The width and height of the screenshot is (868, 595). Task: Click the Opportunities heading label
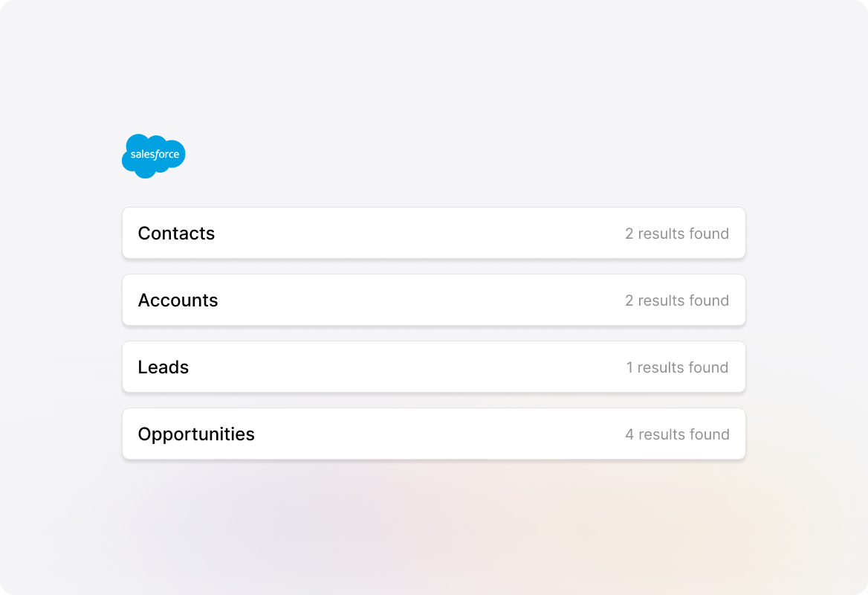tap(196, 434)
